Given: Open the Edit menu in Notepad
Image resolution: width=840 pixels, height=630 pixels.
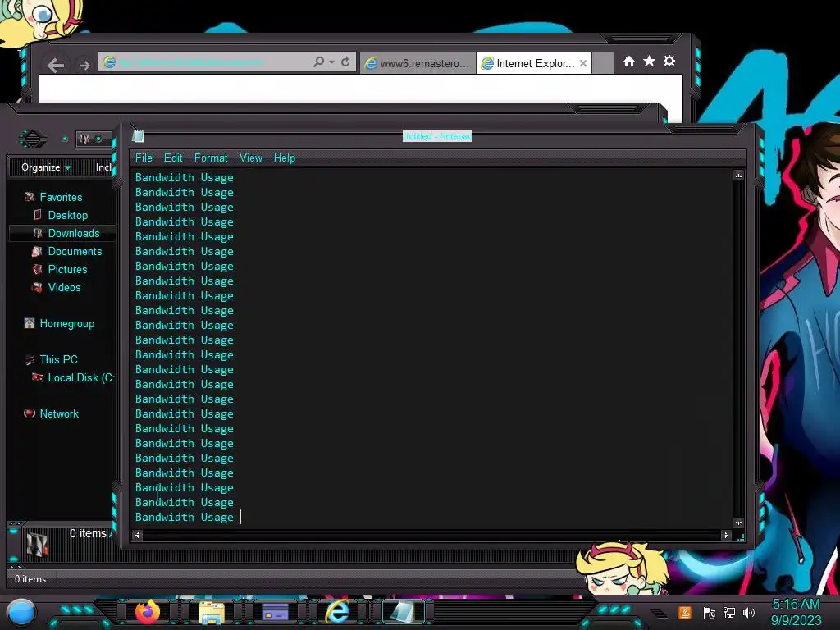Looking at the screenshot, I should point(173,158).
